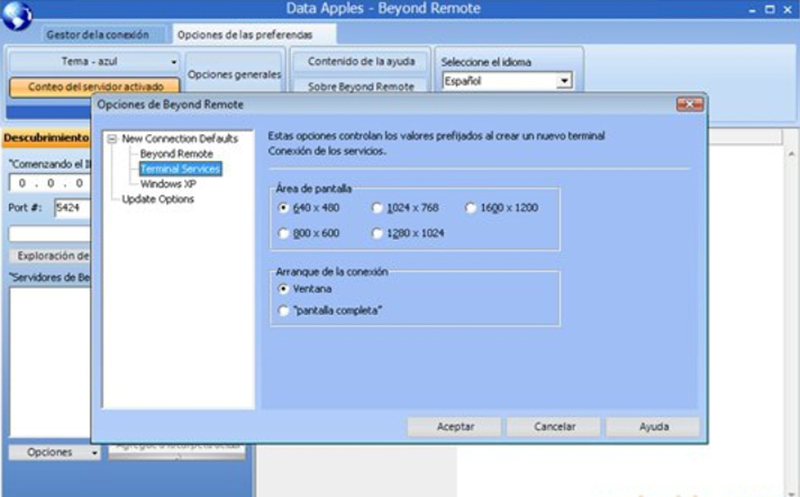This screenshot has width=800, height=497.
Task: Open the Tema - azul dropdown
Action: pos(95,62)
